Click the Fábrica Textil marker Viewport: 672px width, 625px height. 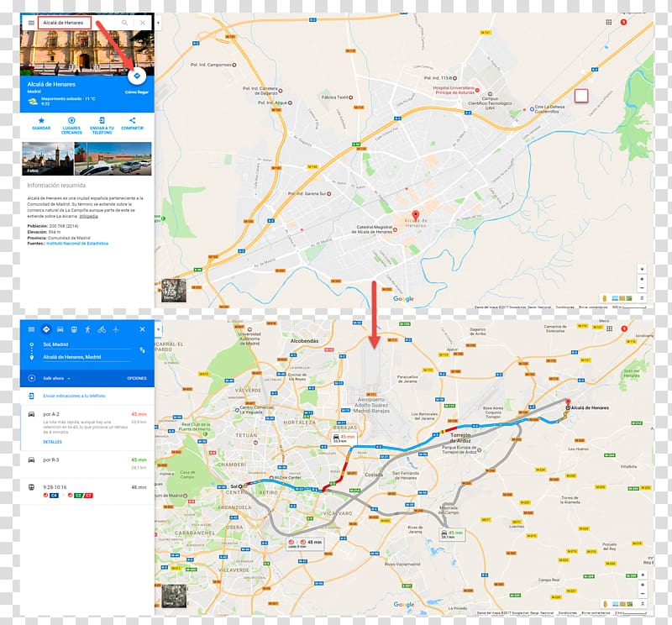pyautogui.click(x=350, y=97)
